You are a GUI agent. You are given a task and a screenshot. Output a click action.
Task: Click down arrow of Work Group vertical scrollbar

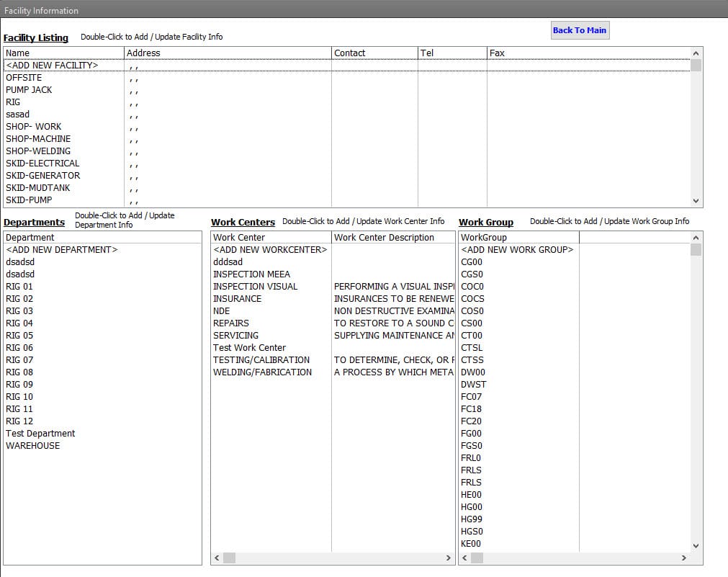tap(696, 546)
